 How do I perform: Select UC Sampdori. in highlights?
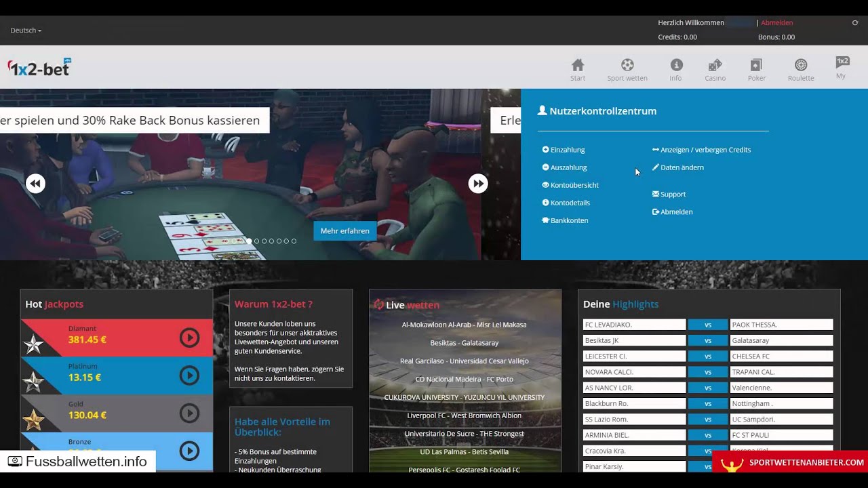[x=781, y=420]
